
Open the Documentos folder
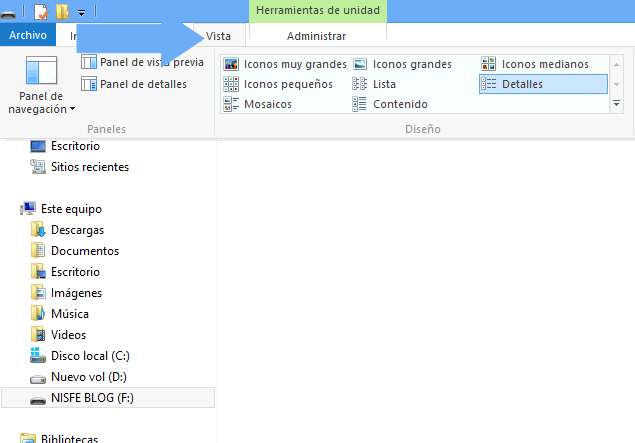75,251
